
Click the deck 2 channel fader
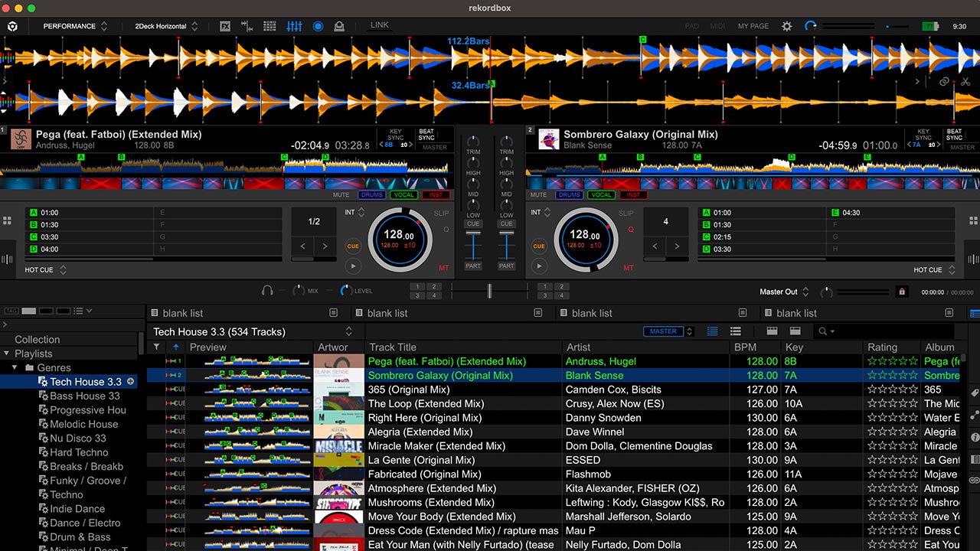pos(506,233)
